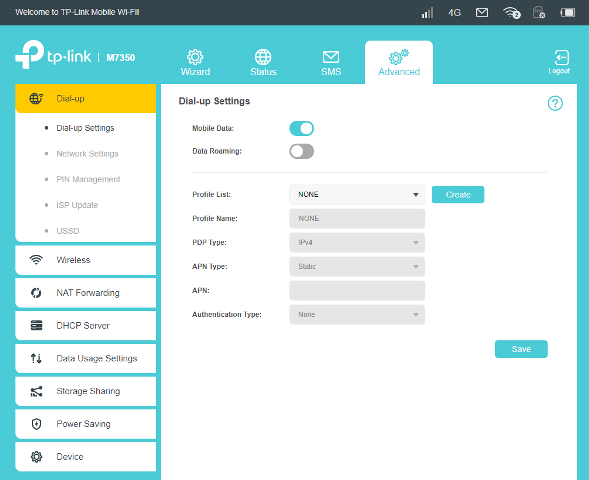Click the Power Saving shield icon
Image resolution: width=589 pixels, height=480 pixels.
[x=36, y=424]
